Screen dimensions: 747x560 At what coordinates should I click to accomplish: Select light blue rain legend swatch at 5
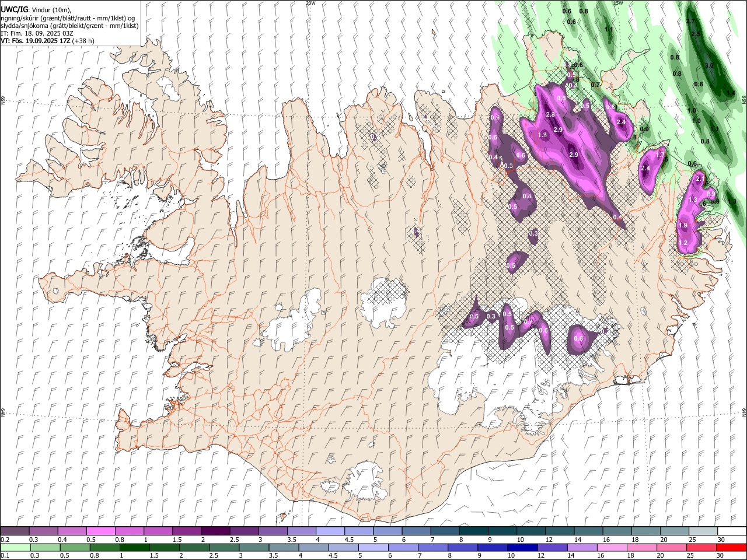click(373, 547)
